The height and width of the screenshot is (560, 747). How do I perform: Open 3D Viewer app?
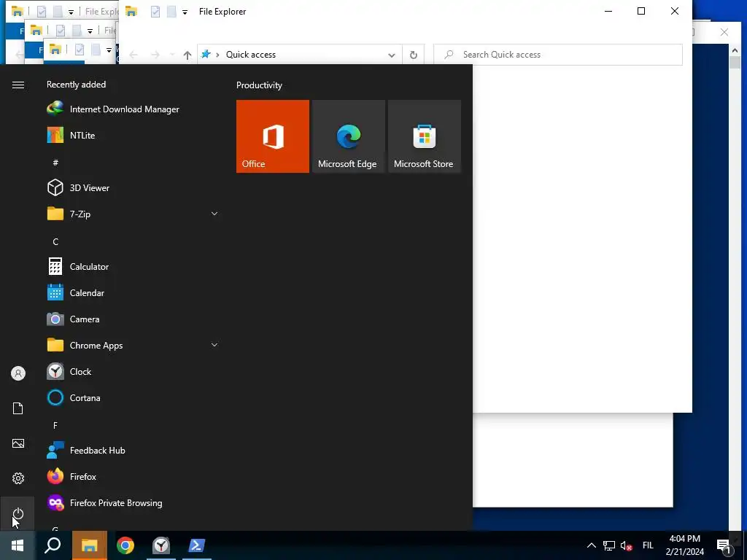79,187
